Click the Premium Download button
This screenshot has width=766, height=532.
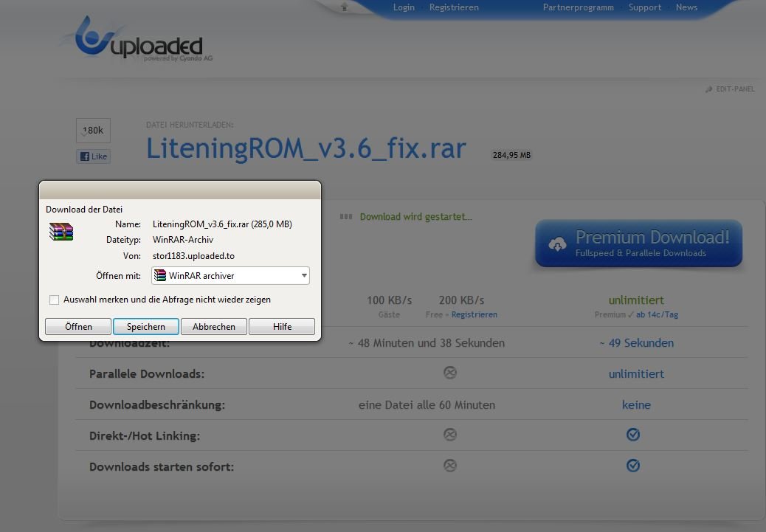[639, 243]
